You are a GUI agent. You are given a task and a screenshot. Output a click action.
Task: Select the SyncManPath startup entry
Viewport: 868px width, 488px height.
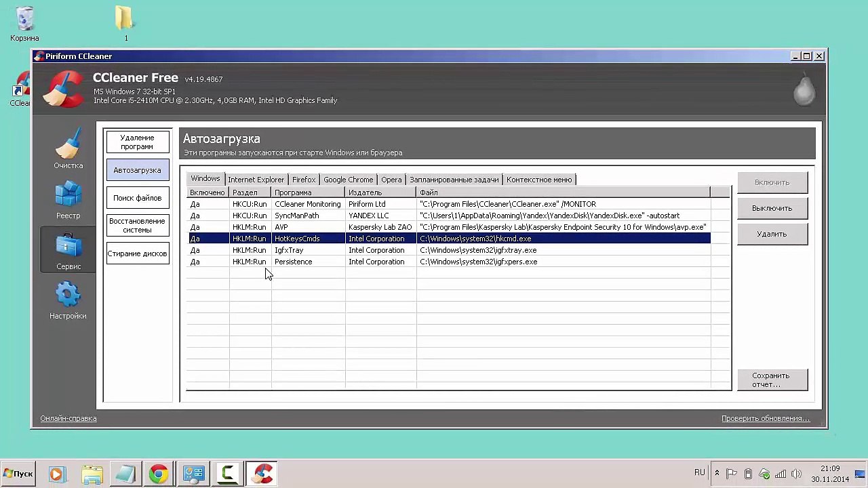tap(449, 216)
